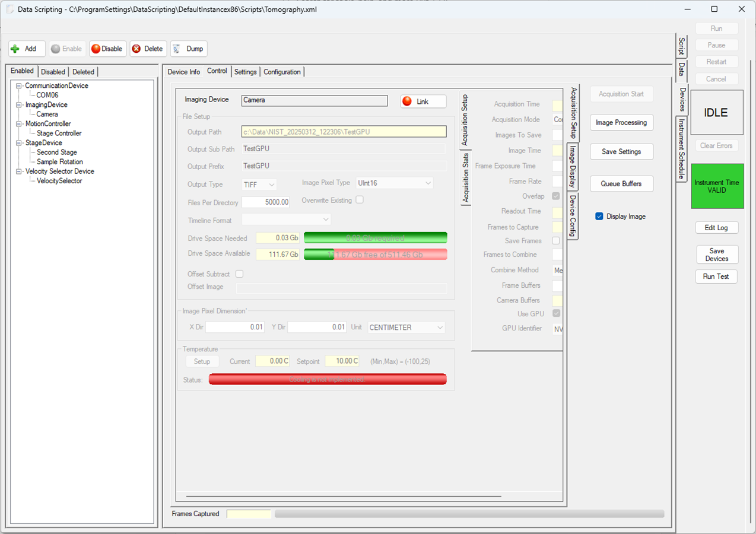
Task: Click the green plus Add icon
Action: pos(15,49)
